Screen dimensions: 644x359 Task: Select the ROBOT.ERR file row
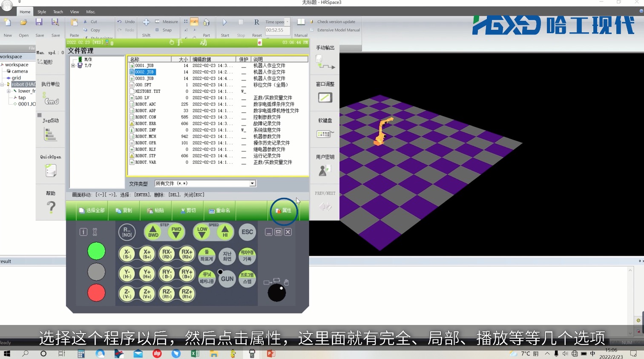point(217,124)
